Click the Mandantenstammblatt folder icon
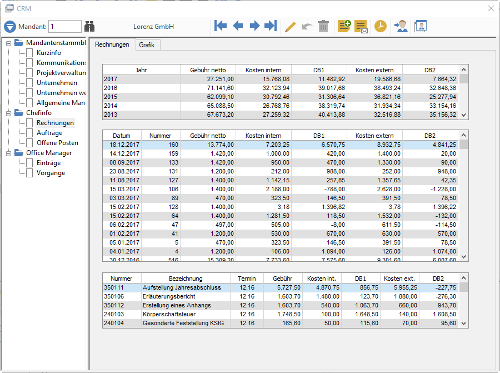 19,43
